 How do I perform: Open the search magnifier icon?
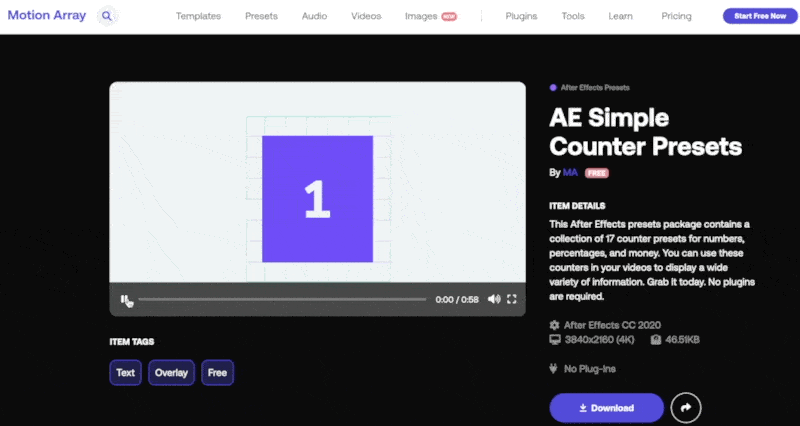pos(107,16)
